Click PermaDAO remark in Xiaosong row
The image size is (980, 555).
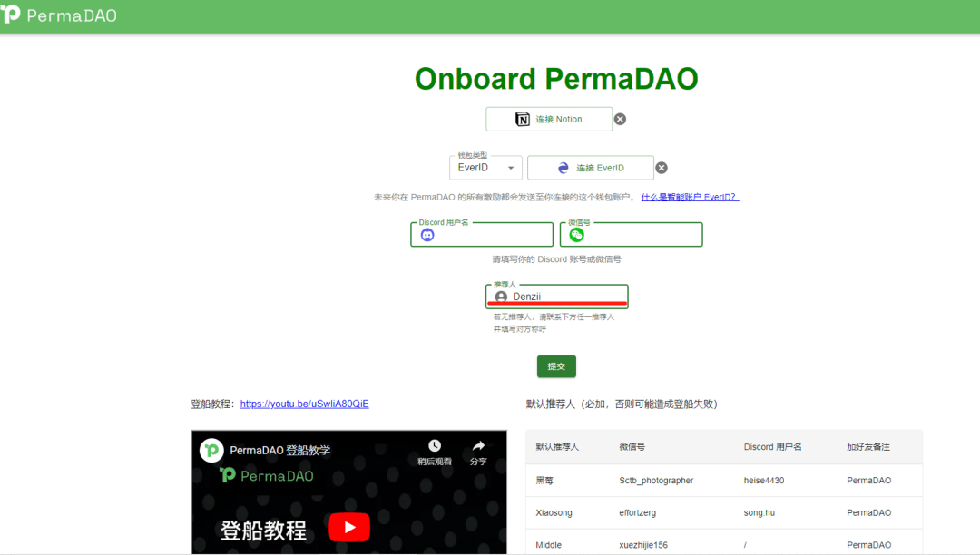point(868,512)
